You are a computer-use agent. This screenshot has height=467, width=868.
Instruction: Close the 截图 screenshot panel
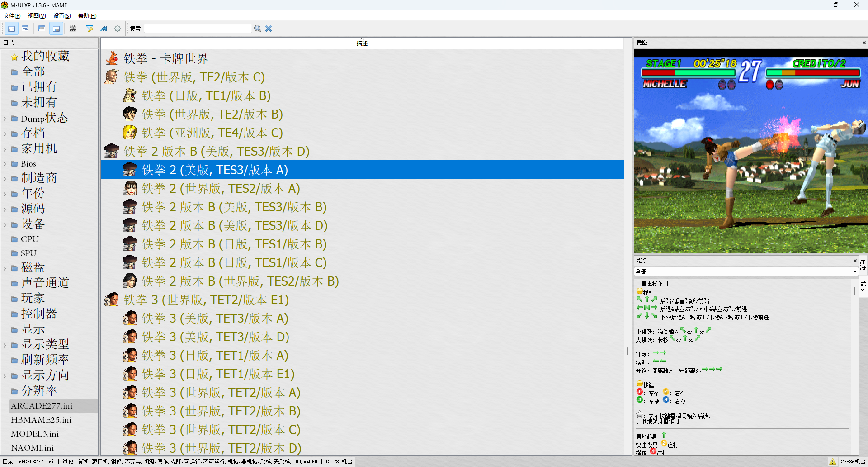point(864,43)
